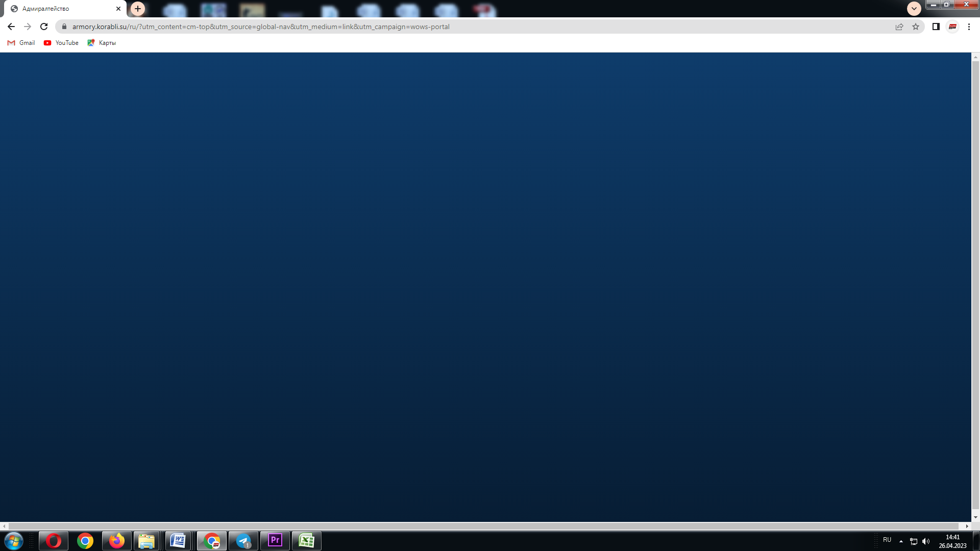Open the volume control icon
980x551 pixels.
926,541
